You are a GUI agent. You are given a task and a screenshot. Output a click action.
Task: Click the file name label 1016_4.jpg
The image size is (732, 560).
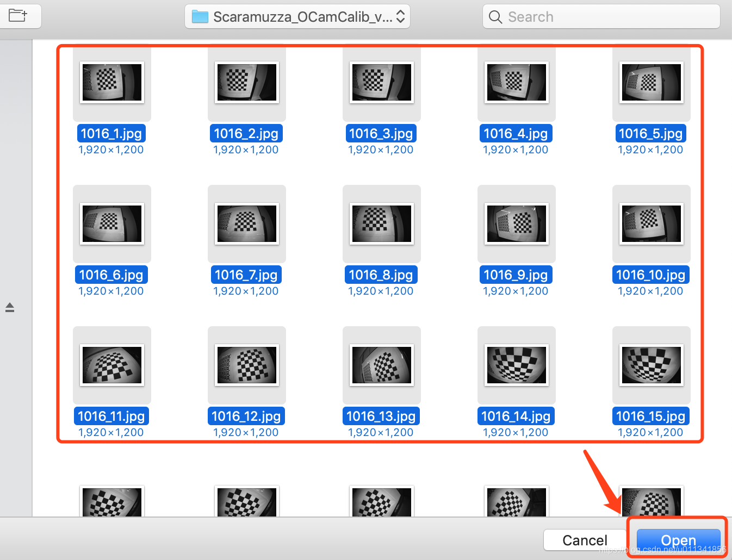(516, 133)
